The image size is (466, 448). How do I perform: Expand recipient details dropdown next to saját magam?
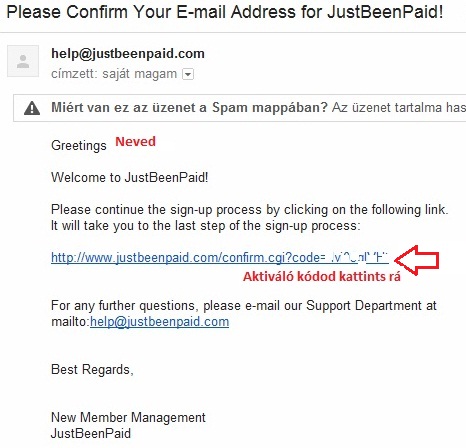(x=188, y=74)
